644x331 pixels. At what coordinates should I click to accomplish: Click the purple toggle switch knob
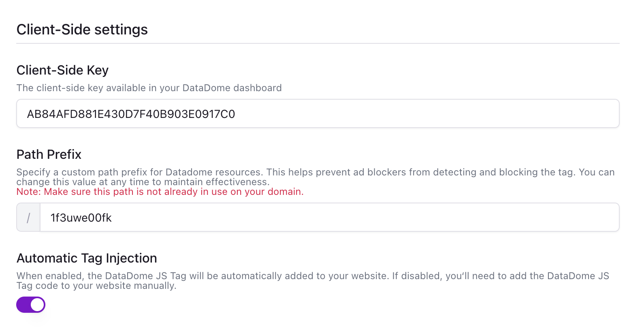pyautogui.click(x=37, y=304)
